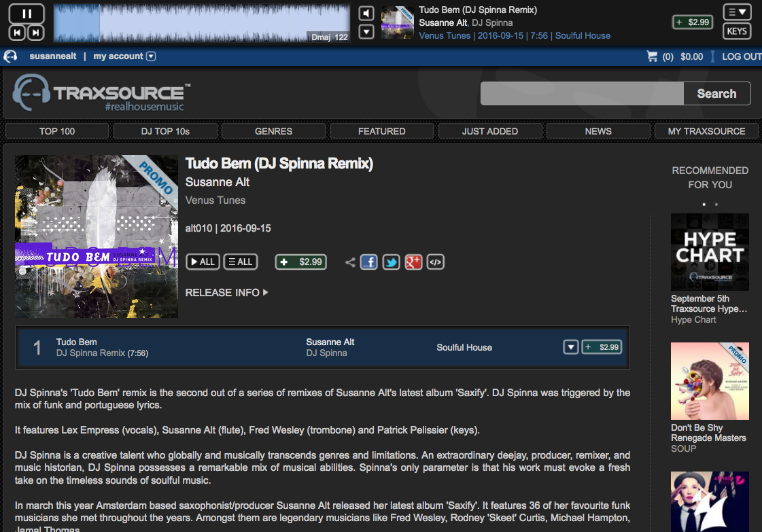Add track 1 to cart for $2.99
The width and height of the screenshot is (762, 532).
tap(602, 347)
